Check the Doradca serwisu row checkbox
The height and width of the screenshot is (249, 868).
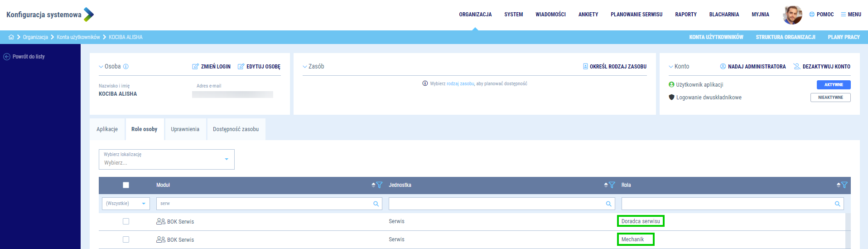tap(126, 221)
